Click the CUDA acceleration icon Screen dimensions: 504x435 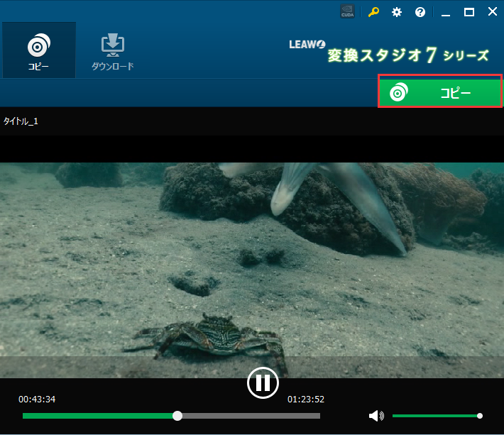[348, 12]
